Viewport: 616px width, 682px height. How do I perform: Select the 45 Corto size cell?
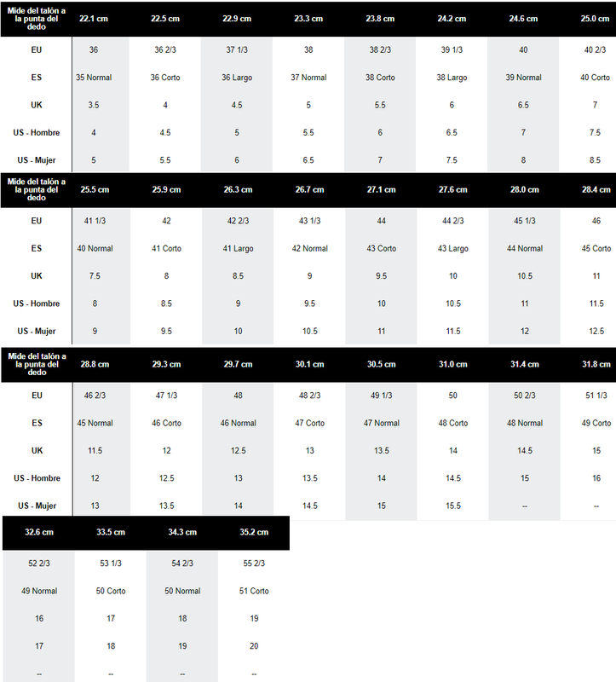point(595,249)
